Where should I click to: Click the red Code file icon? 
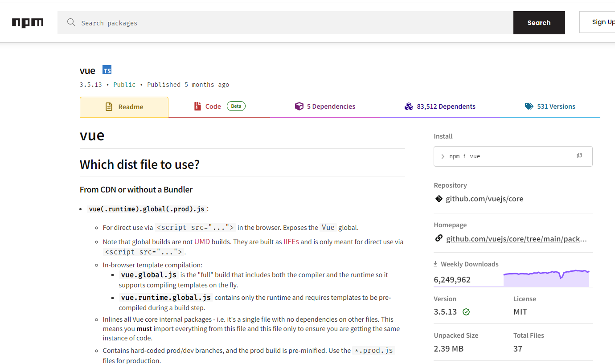(x=197, y=106)
